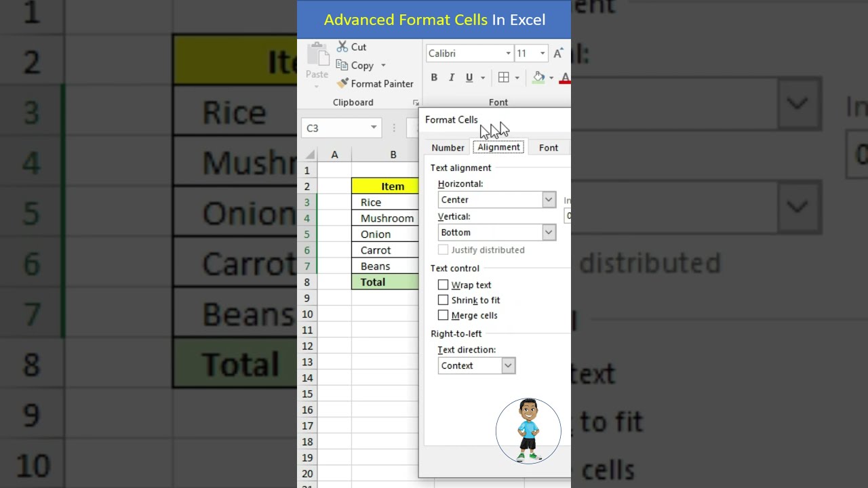Click the Font Color red A

pyautogui.click(x=566, y=78)
